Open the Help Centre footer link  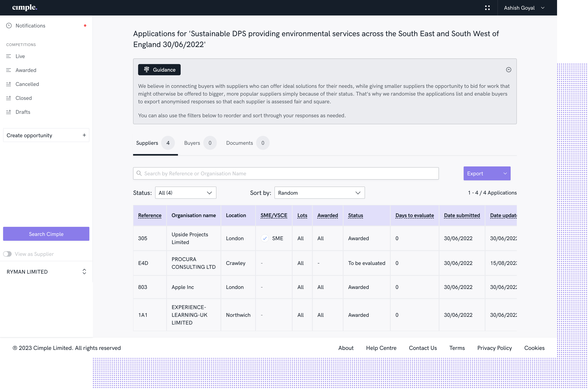pyautogui.click(x=381, y=348)
